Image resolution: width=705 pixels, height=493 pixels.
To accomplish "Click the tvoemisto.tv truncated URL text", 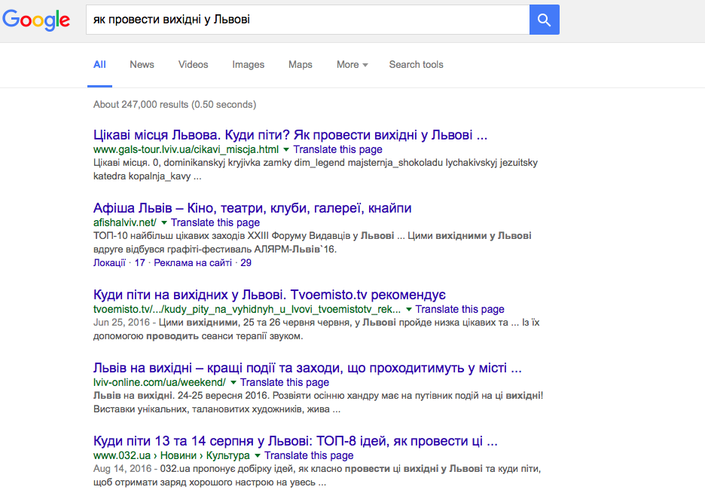I will 247,309.
